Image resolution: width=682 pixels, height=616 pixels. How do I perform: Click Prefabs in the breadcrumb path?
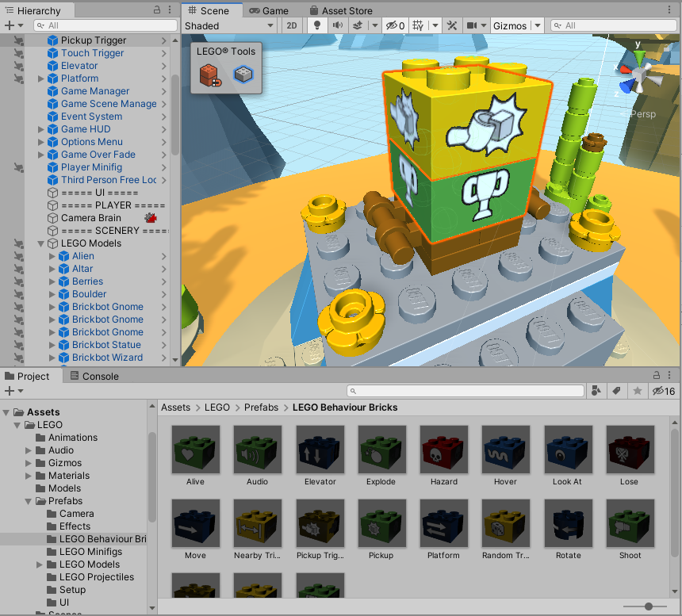click(x=261, y=407)
